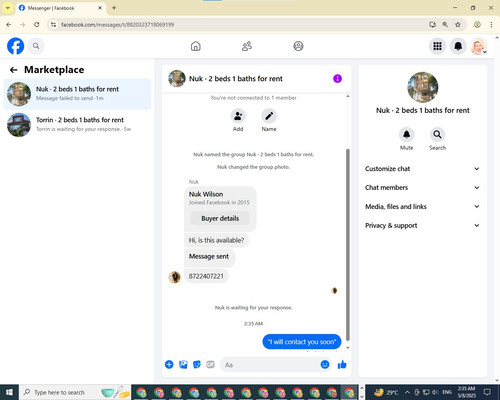500x400 pixels.
Task: Open the Friends icon in top navigation
Action: coord(247,46)
